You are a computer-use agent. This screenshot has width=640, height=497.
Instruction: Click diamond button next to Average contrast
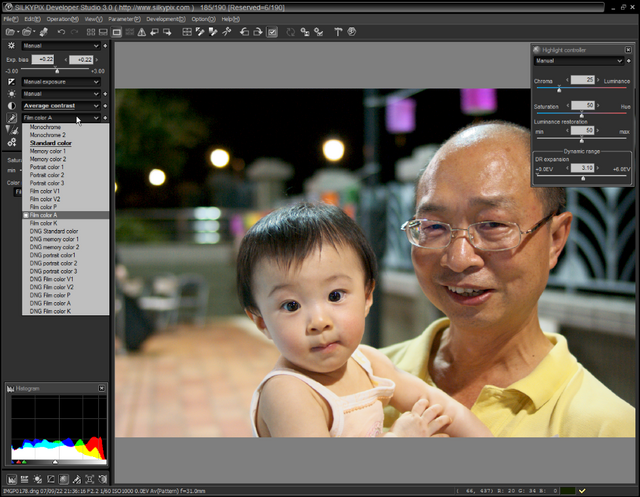click(105, 106)
